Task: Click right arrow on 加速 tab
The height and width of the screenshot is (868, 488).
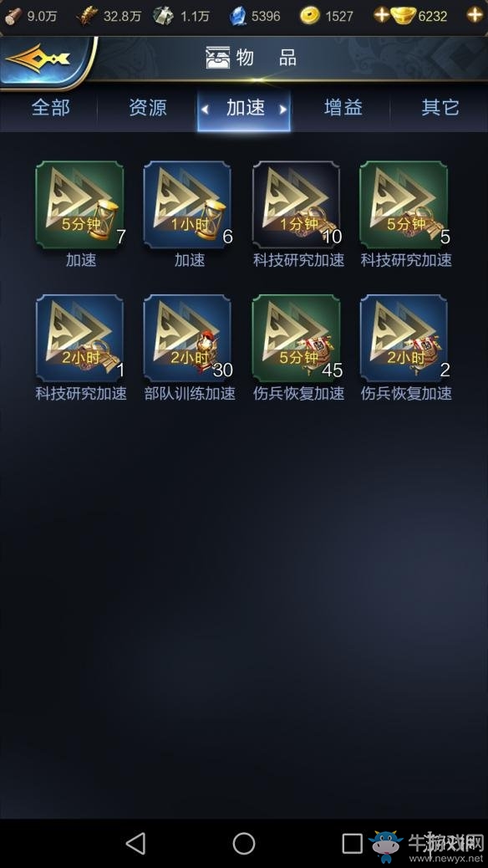Action: tap(282, 110)
